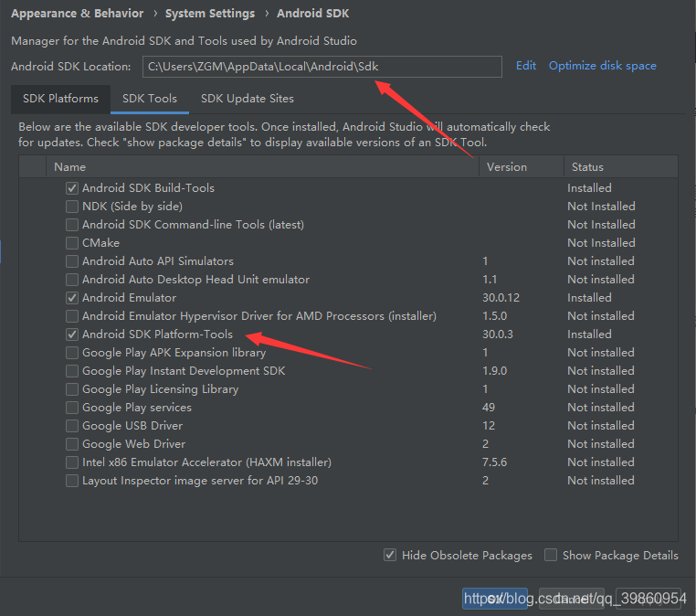696x616 pixels.
Task: Click Installed status of Android SDK Build-Tools
Action: coord(589,188)
